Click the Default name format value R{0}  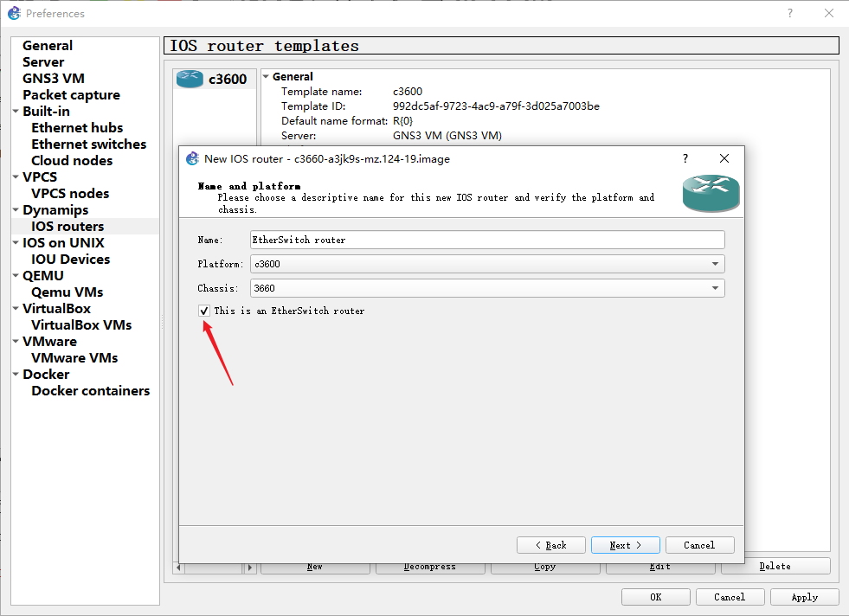click(x=402, y=121)
